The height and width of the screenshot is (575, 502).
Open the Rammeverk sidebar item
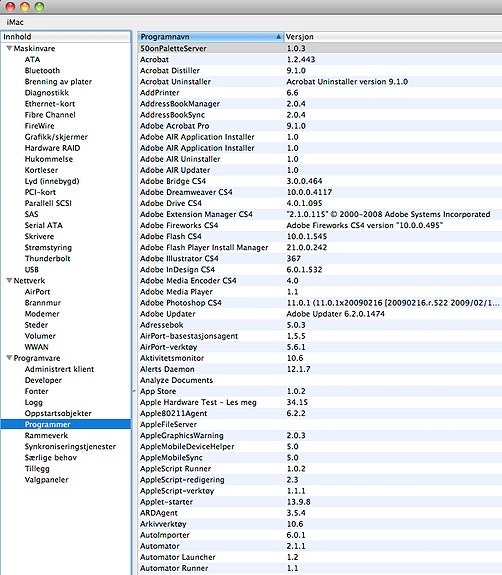click(x=46, y=435)
